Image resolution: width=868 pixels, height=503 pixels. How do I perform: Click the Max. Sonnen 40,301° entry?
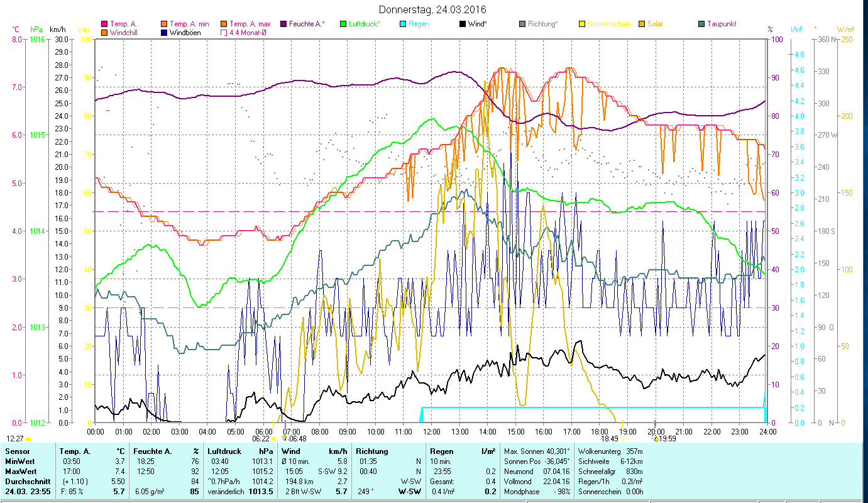pyautogui.click(x=537, y=451)
